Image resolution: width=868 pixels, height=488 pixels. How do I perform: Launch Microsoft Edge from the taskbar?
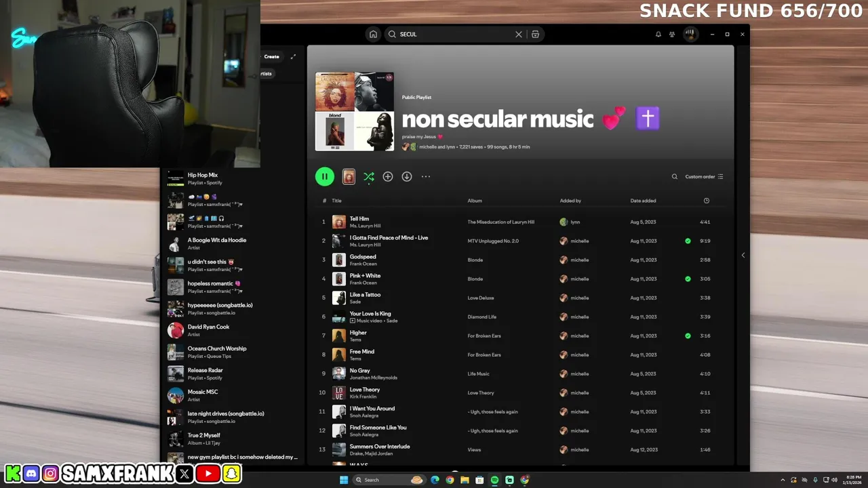(435, 480)
